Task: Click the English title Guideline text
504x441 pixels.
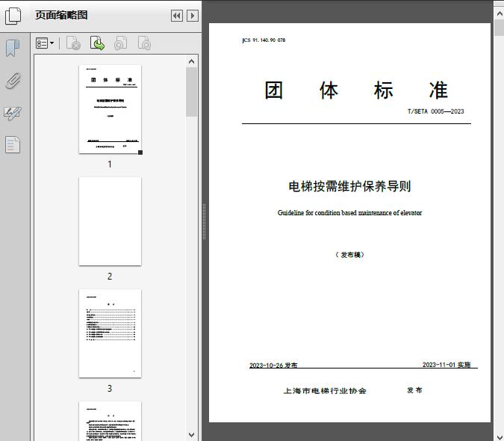Action: coord(349,213)
